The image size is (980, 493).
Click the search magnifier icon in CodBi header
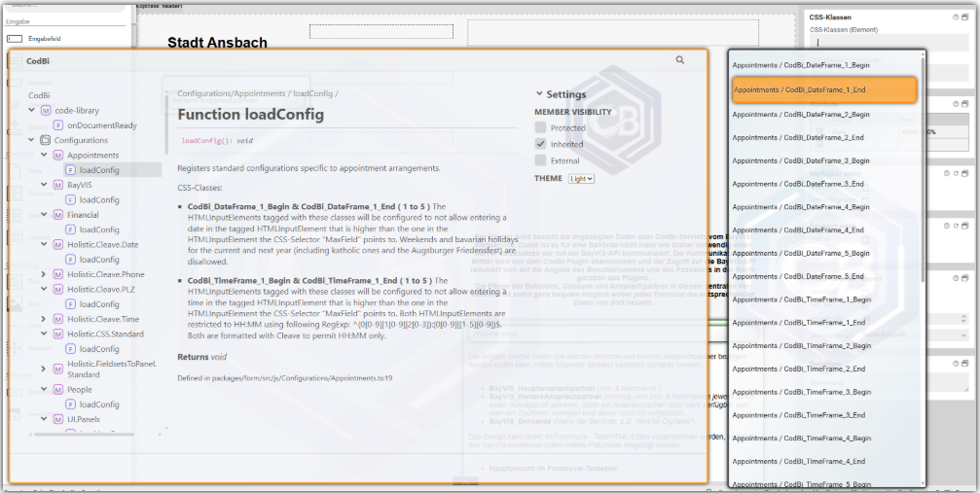tap(679, 60)
